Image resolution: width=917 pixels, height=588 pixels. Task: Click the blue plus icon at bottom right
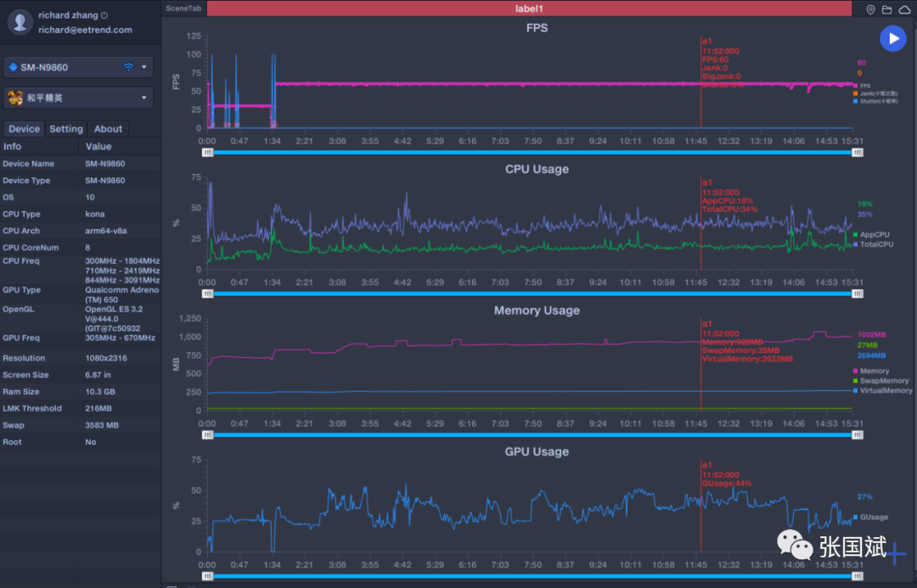click(897, 553)
